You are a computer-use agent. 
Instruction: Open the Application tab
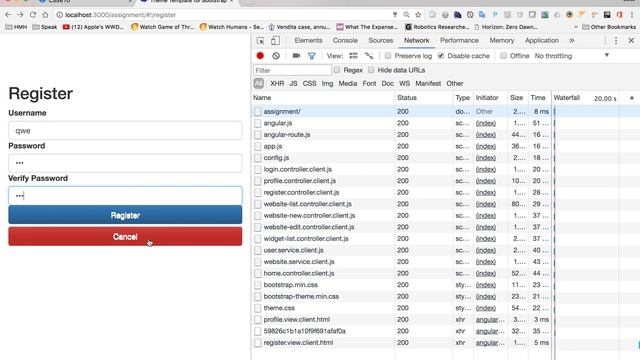[542, 40]
